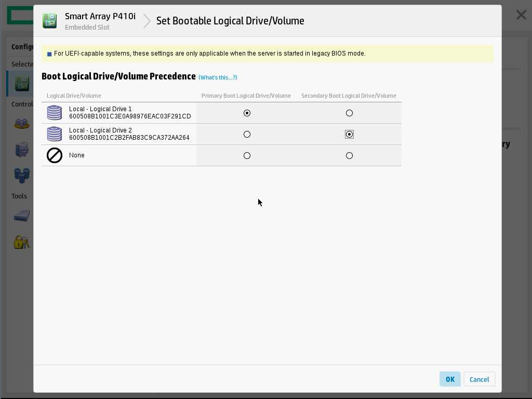Open the "What's this...?" help link
The height and width of the screenshot is (399, 532).
click(218, 77)
